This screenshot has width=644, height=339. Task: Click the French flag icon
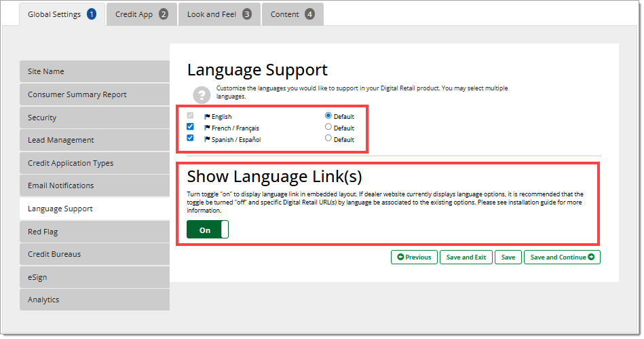[208, 128]
